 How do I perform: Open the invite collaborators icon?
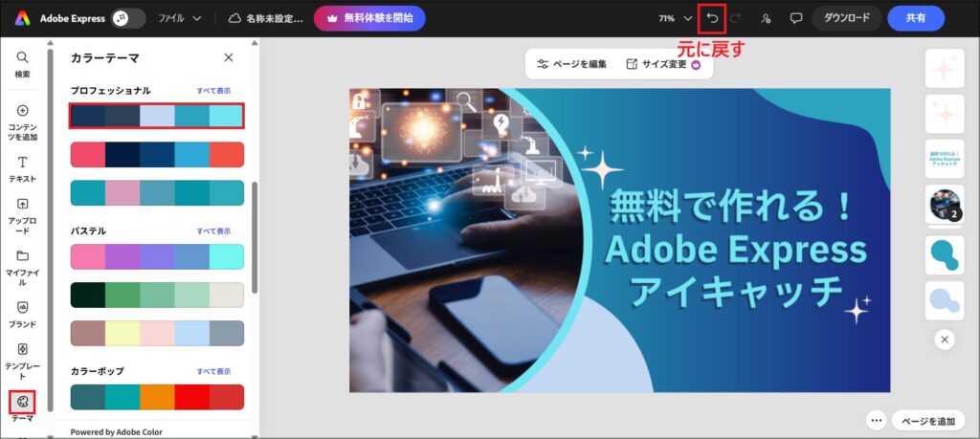pos(766,18)
